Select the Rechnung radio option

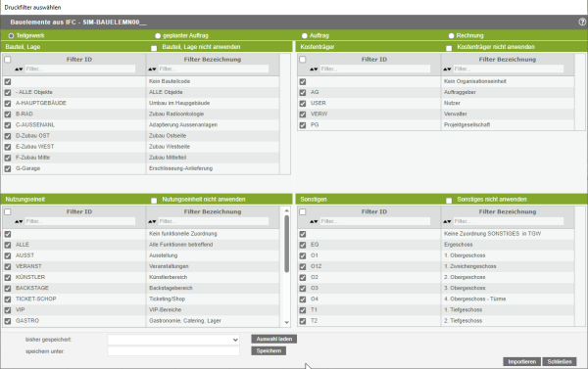[x=451, y=36]
